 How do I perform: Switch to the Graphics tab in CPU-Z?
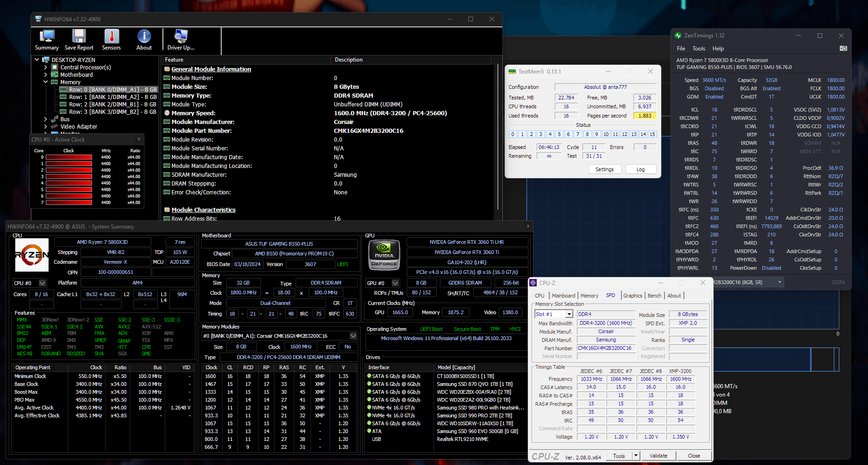pyautogui.click(x=632, y=296)
